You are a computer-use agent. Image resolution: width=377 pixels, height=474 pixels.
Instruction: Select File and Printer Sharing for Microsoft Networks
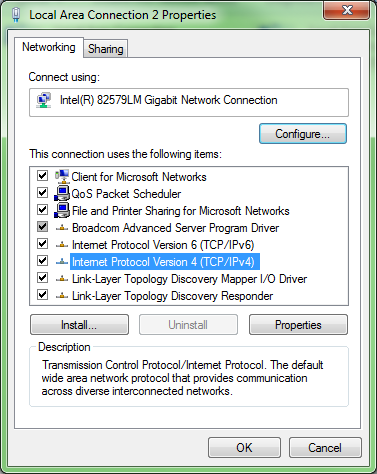click(x=181, y=211)
